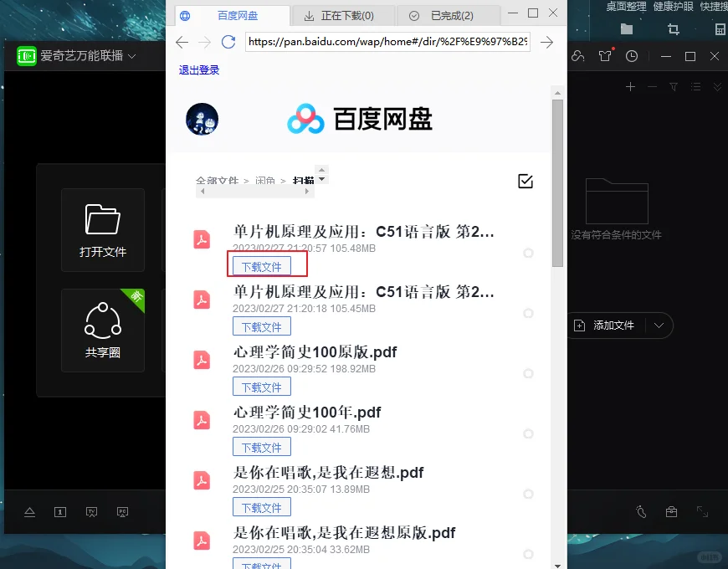Screen dimensions: 728x569
Task: Switch to the 已完成(2) tab
Action: [450, 14]
